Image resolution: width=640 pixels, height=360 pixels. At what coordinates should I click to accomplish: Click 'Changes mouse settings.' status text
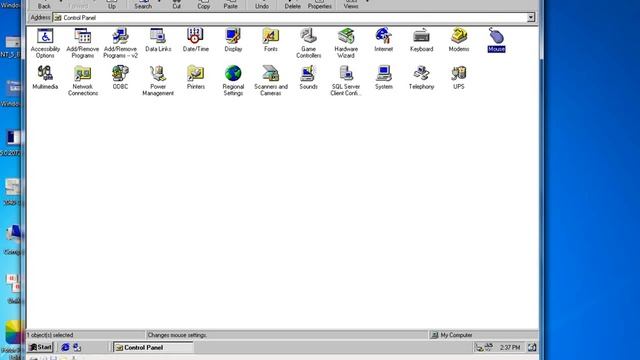tap(177, 335)
